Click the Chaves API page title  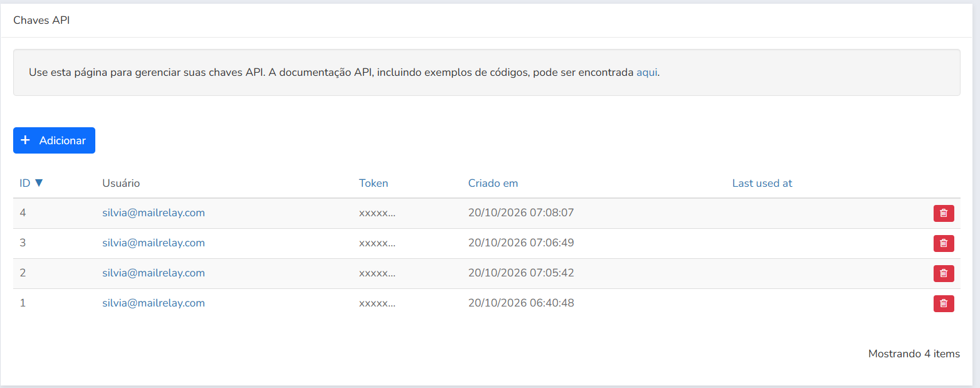click(41, 20)
